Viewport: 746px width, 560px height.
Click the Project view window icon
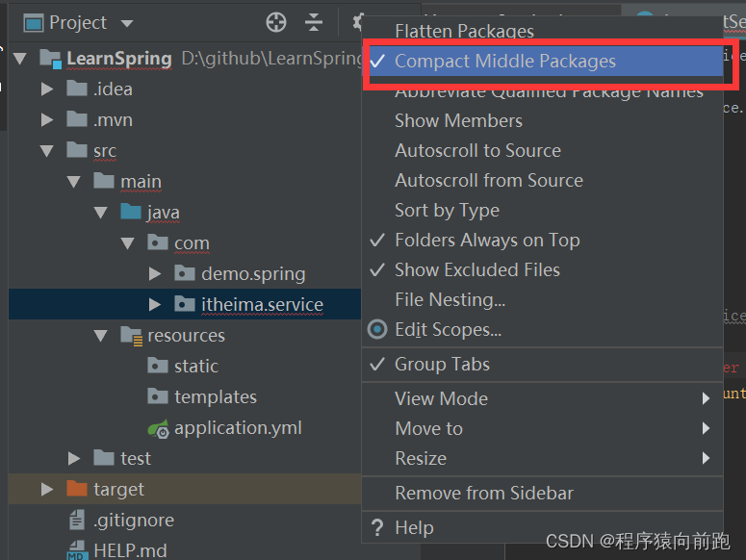coord(34,23)
